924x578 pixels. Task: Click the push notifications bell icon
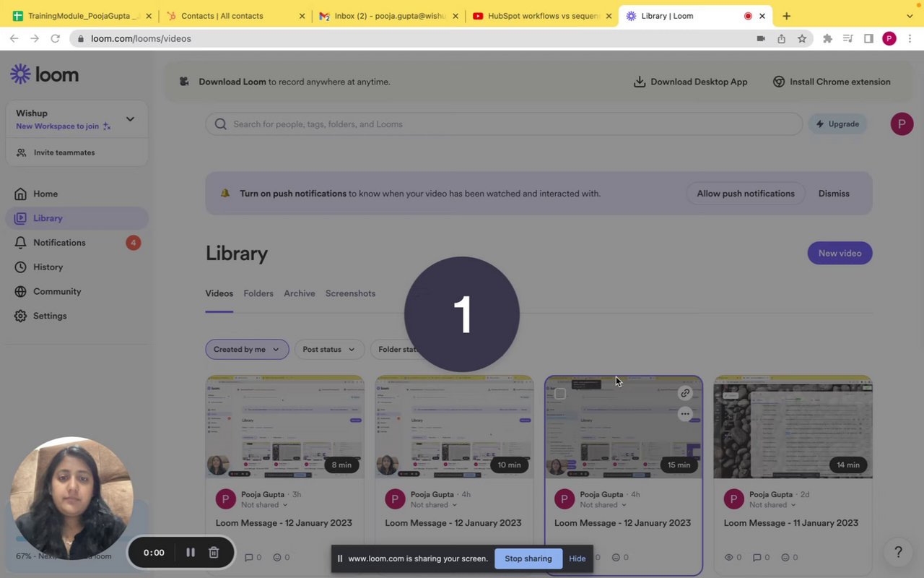(225, 194)
